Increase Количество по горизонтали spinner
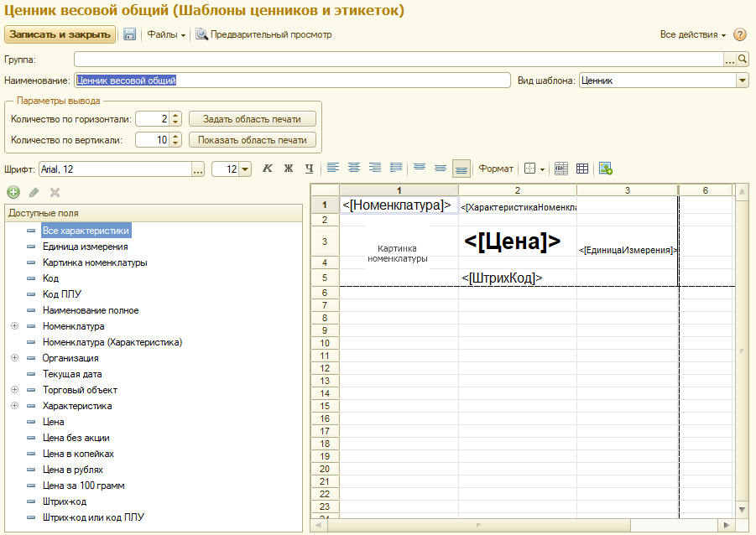 coord(175,116)
